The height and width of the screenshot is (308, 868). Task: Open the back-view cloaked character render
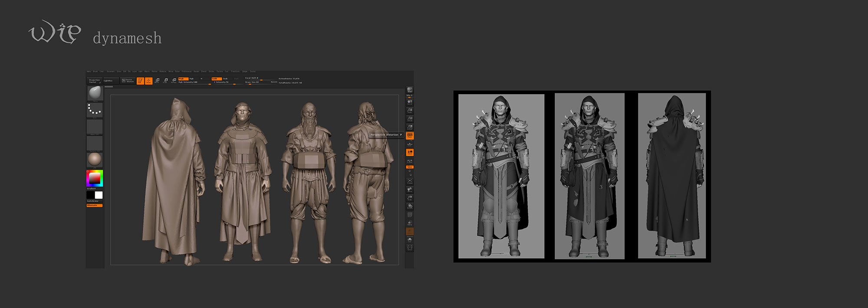[x=672, y=176]
